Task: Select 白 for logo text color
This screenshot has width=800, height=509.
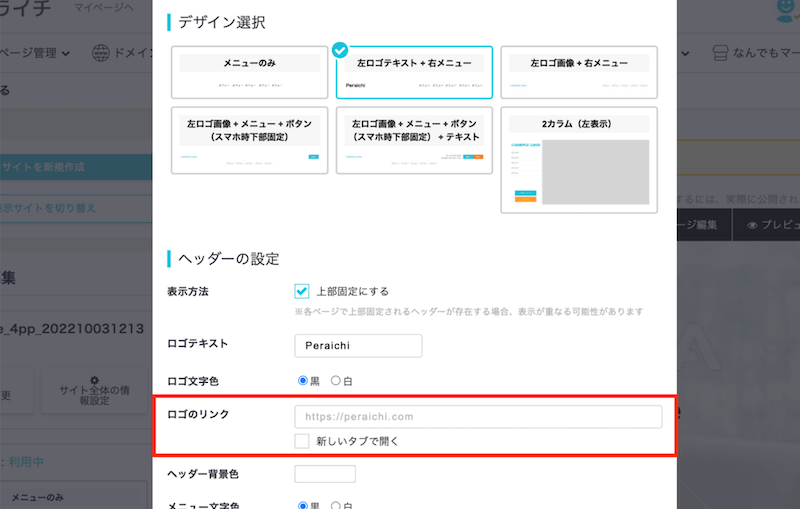Action: pos(336,381)
